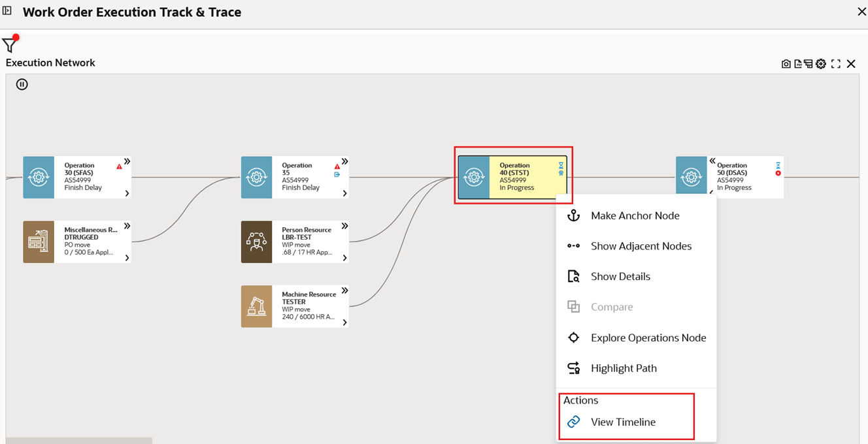
Task: Collapse double-chevron on Operation 50 (DSAS)
Action: point(712,161)
